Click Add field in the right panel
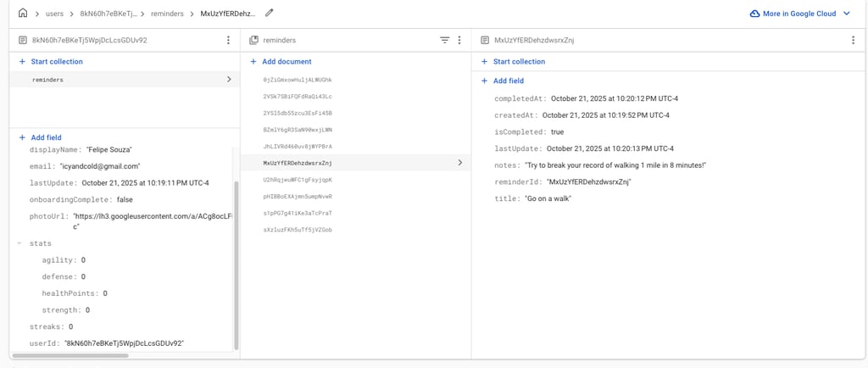 pyautogui.click(x=509, y=81)
